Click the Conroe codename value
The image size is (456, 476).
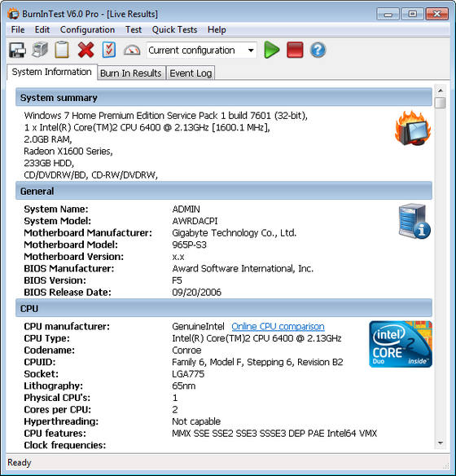186,350
